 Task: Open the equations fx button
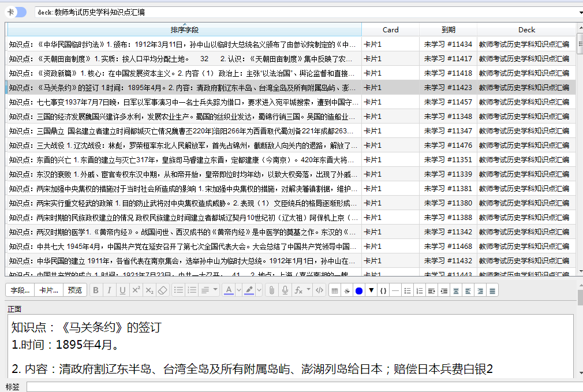[x=298, y=290]
